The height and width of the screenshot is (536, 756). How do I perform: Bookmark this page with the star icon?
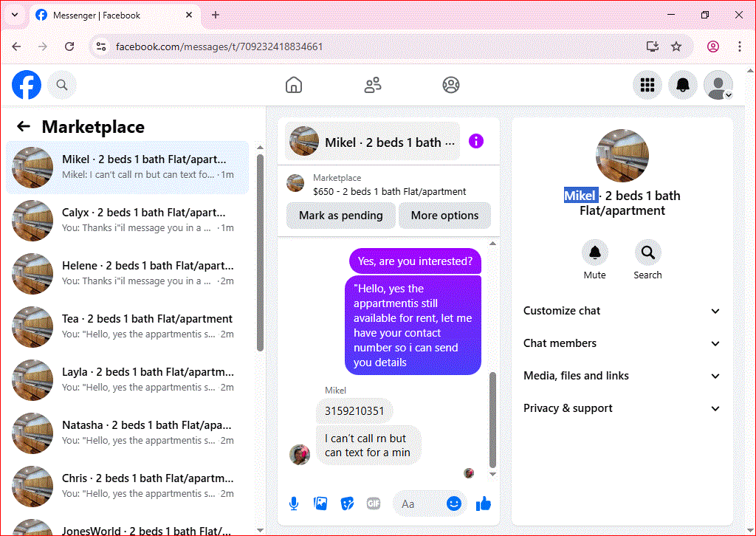(x=676, y=47)
